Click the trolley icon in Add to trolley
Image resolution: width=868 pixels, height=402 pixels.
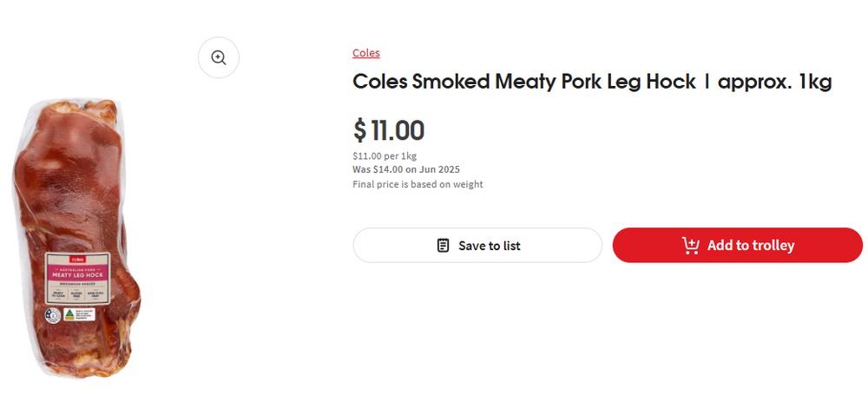(x=691, y=246)
